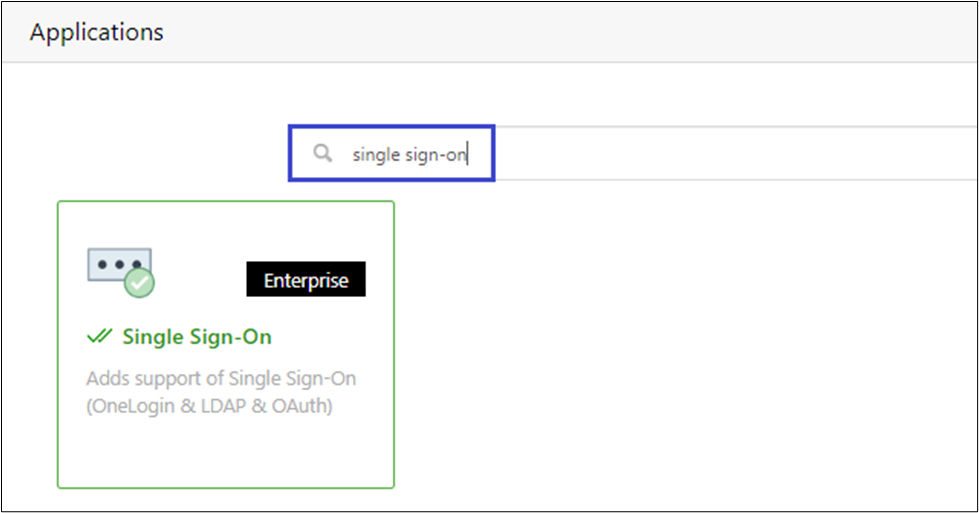Viewport: 979px width, 513px height.
Task: Click the black Enterprise badge
Action: point(306,280)
